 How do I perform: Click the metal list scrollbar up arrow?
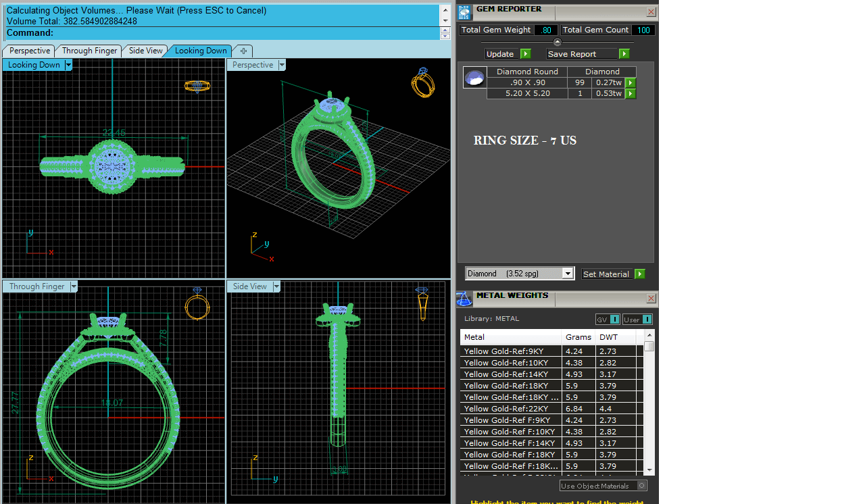(x=649, y=335)
